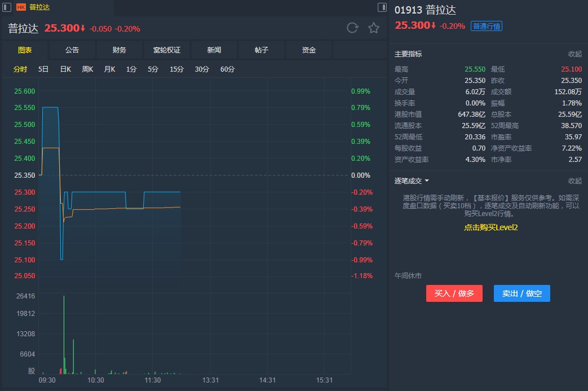Click the 09:30 time axis label
The image size is (588, 391).
pyautogui.click(x=47, y=380)
